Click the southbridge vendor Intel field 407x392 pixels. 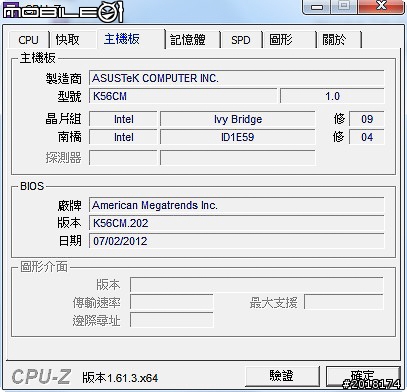click(x=123, y=137)
